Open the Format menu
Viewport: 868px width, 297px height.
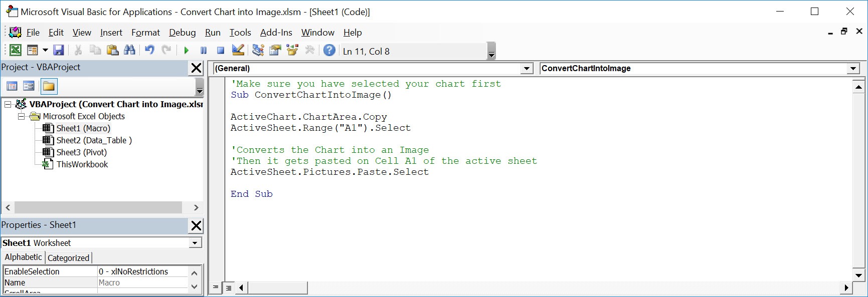[x=145, y=33]
